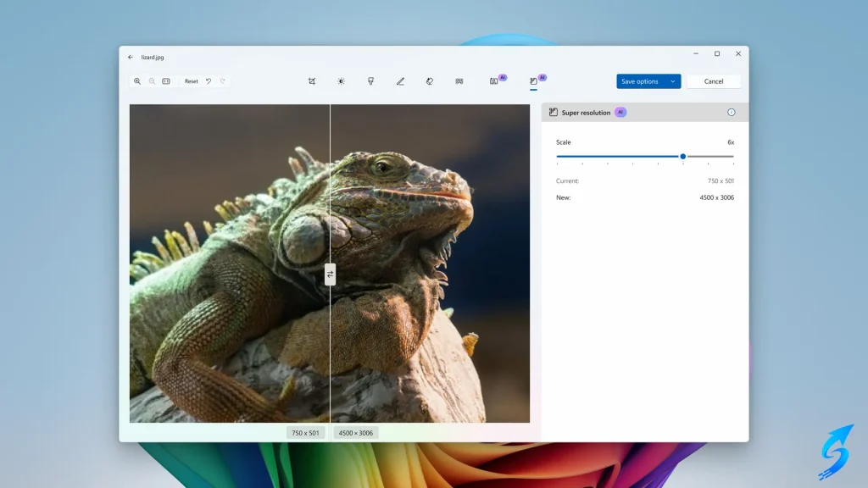Open the Filter tool

(x=370, y=81)
